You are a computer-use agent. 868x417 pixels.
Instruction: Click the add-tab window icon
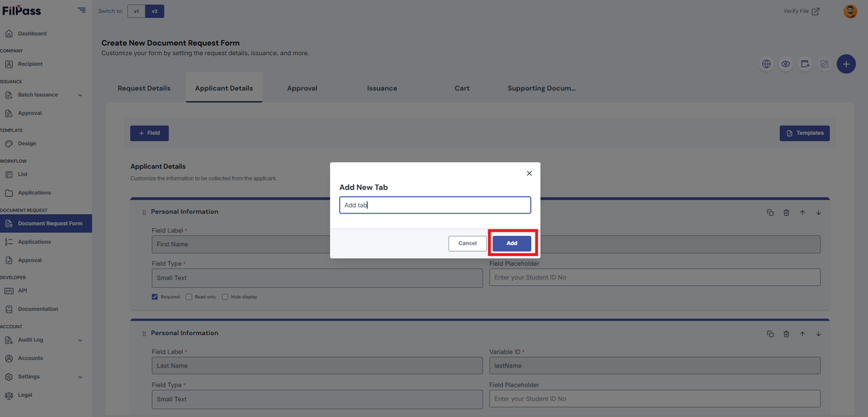pos(805,64)
